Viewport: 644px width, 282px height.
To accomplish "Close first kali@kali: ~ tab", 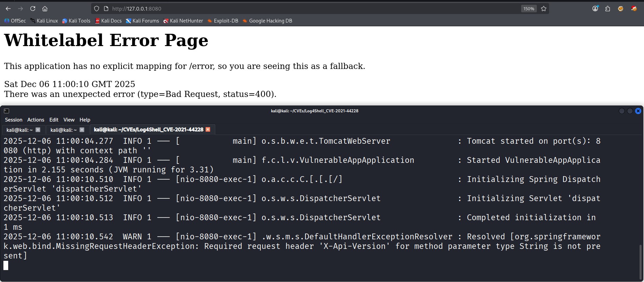I will point(38,130).
